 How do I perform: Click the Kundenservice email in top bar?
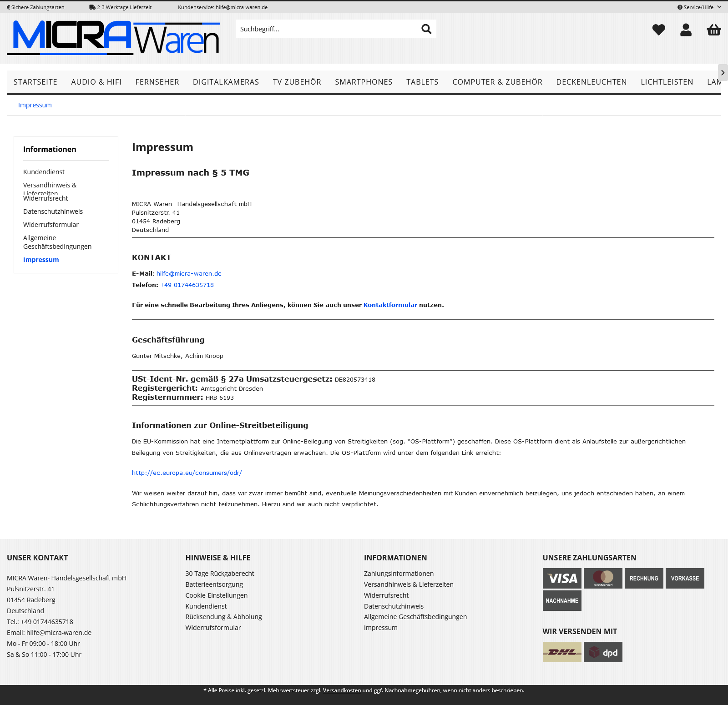pos(223,7)
